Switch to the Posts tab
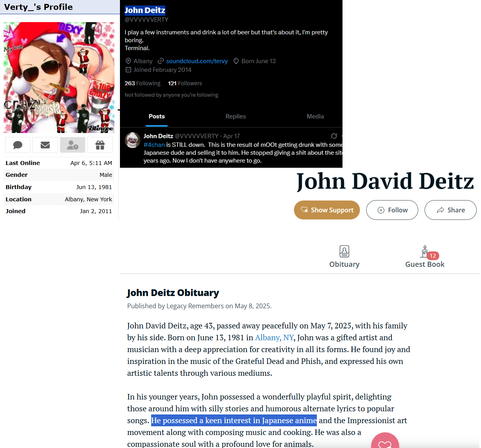Screen dimensions: 481x448 (x=157, y=116)
